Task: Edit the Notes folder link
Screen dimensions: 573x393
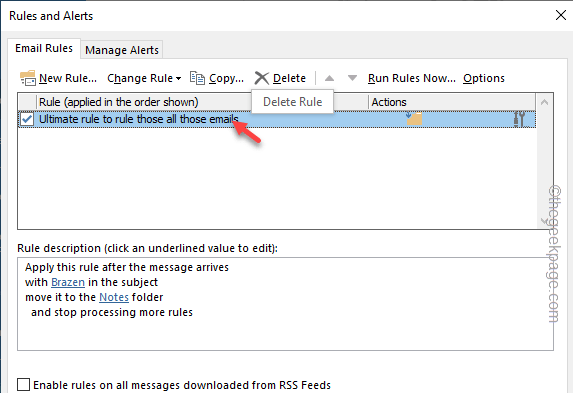Action: (114, 297)
